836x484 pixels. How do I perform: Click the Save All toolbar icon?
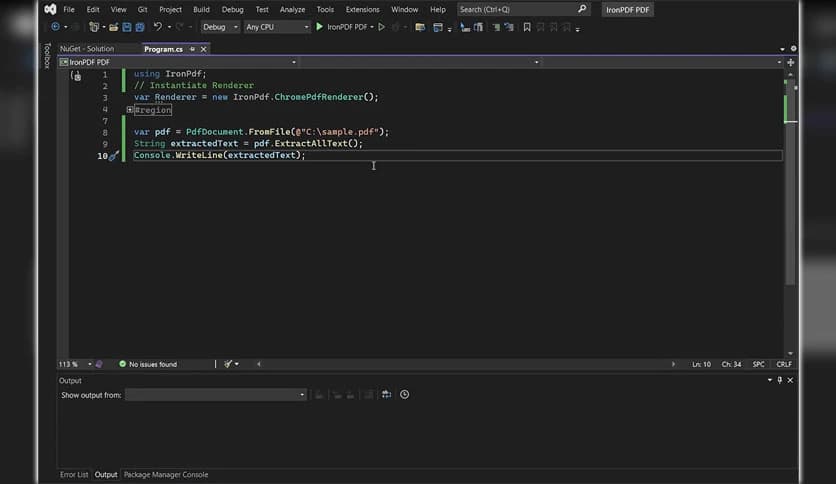click(139, 27)
